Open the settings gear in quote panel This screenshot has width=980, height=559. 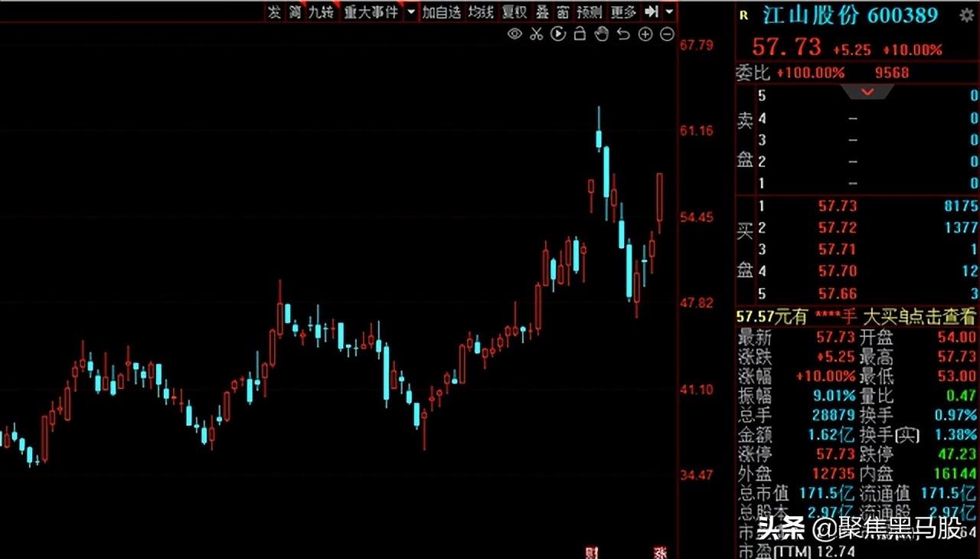pos(966,15)
